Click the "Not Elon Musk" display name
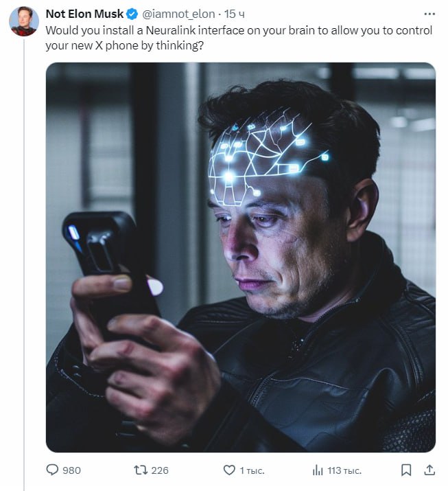 pyautogui.click(x=84, y=14)
